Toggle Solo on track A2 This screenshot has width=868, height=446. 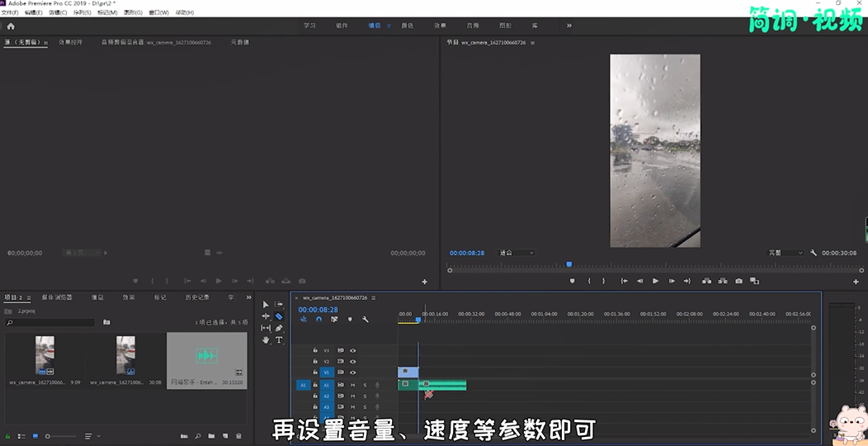pyautogui.click(x=365, y=396)
